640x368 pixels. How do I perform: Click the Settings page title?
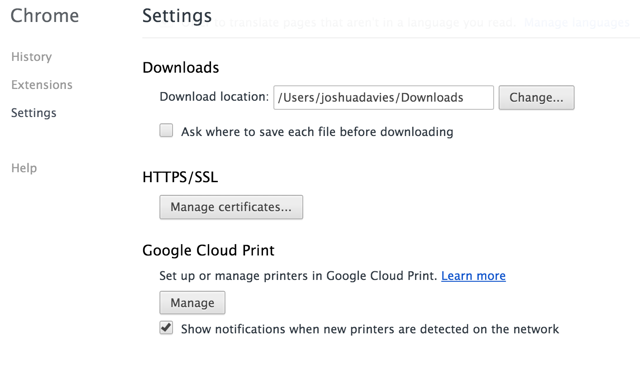click(177, 16)
